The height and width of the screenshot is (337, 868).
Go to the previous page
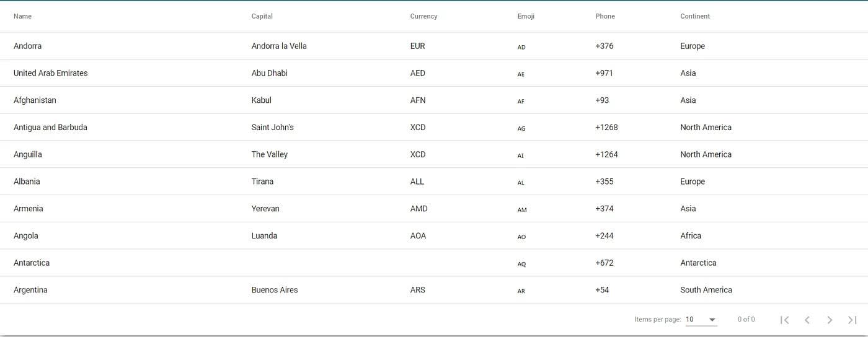click(807, 320)
